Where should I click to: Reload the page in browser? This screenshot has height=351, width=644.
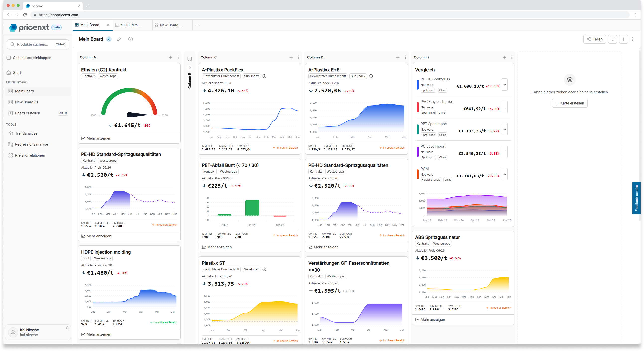25,15
